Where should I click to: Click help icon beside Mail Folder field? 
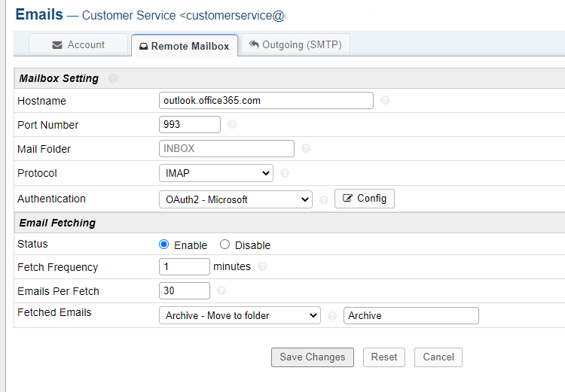click(306, 149)
